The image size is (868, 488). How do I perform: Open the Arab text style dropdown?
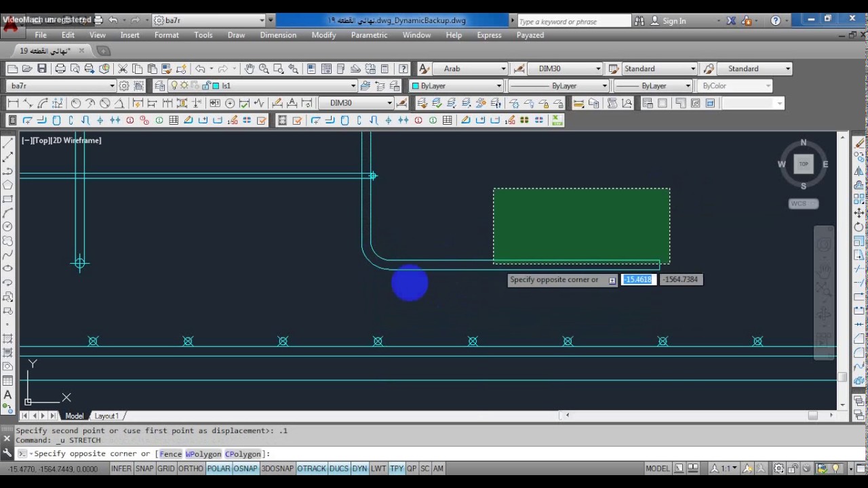click(x=470, y=68)
